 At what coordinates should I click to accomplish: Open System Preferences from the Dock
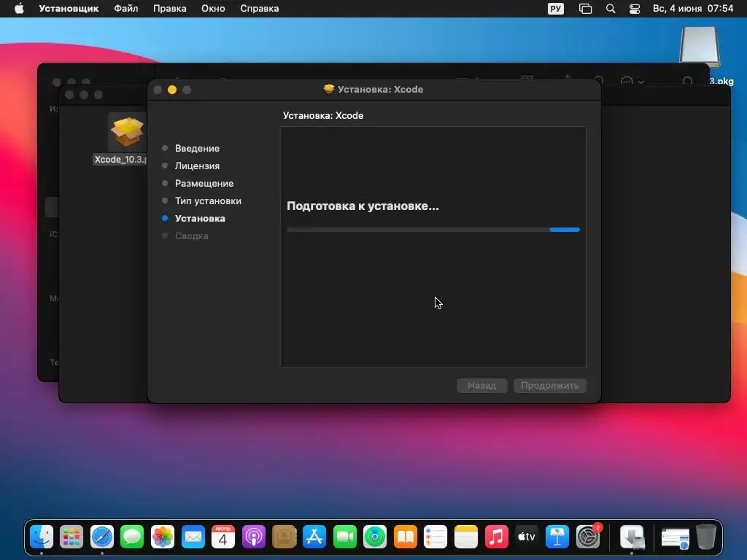[x=588, y=537]
